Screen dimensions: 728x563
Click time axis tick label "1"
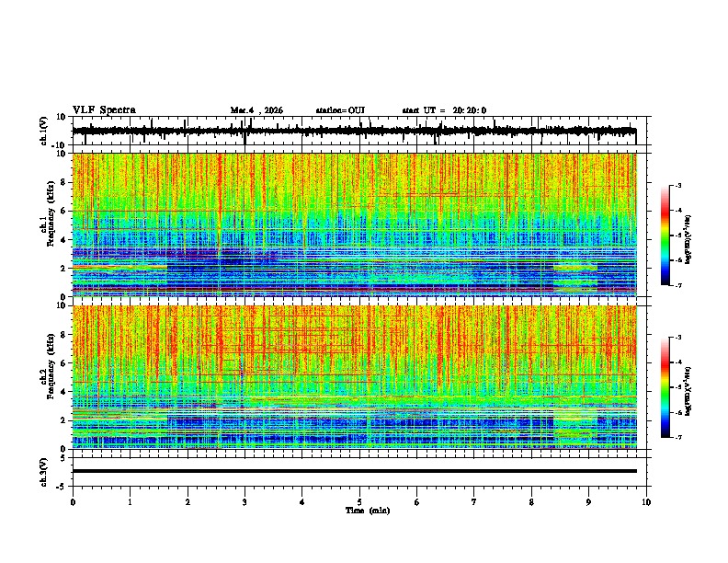130,502
